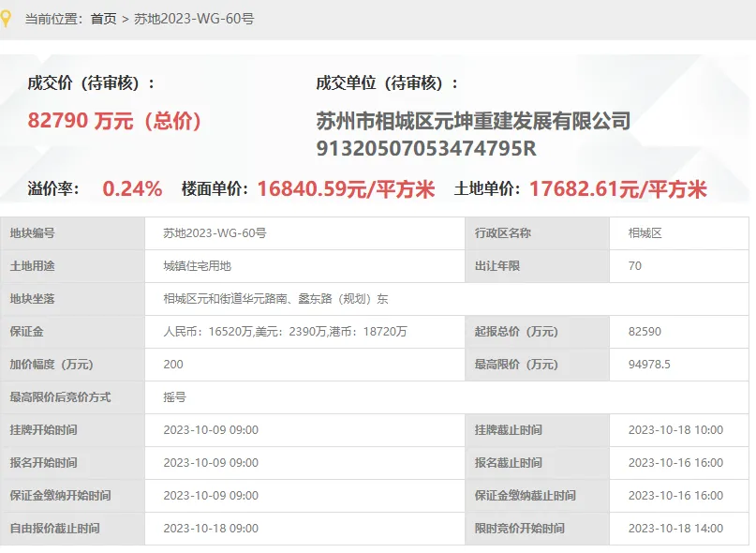Click the 加价幅度（万元） header cell
Image resolution: width=756 pixels, height=553 pixels.
coord(73,365)
